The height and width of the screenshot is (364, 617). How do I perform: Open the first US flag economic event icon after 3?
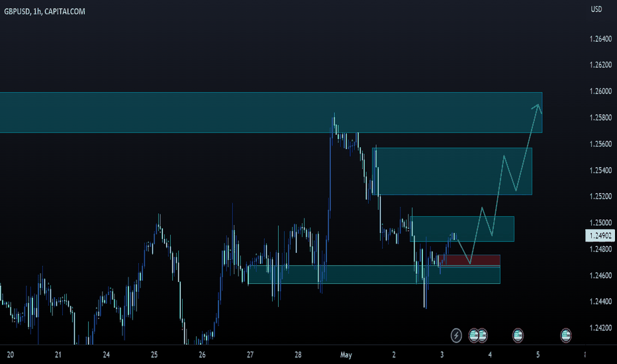(x=474, y=336)
